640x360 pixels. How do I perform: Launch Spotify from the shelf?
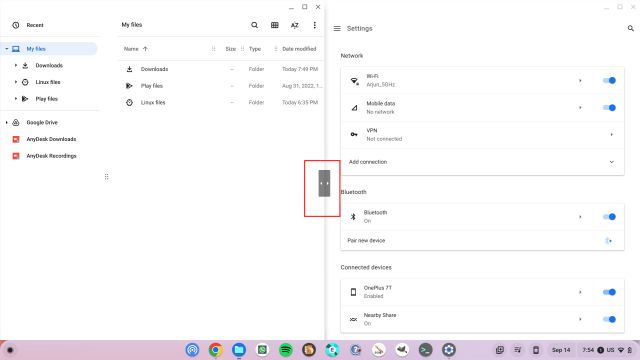click(x=286, y=350)
